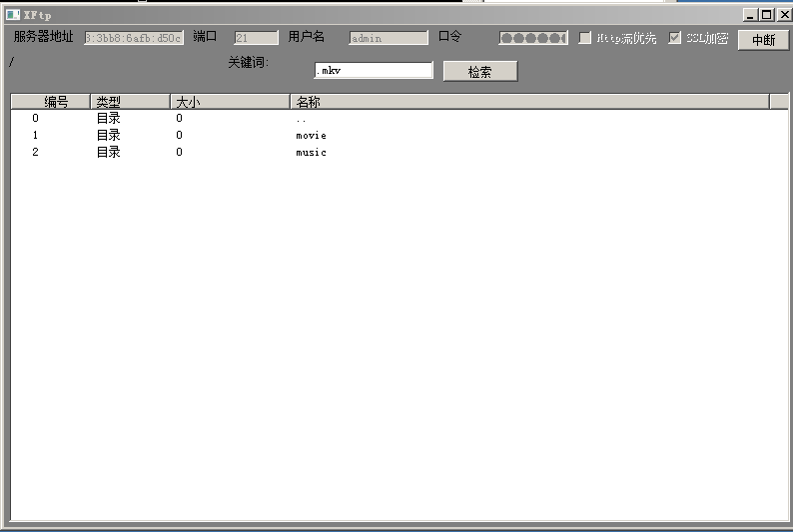The image size is (793, 532).
Task: Click the 口令 password field
Action: coord(532,38)
